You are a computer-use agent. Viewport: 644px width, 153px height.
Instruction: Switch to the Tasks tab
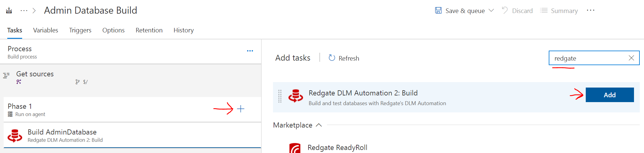point(15,30)
